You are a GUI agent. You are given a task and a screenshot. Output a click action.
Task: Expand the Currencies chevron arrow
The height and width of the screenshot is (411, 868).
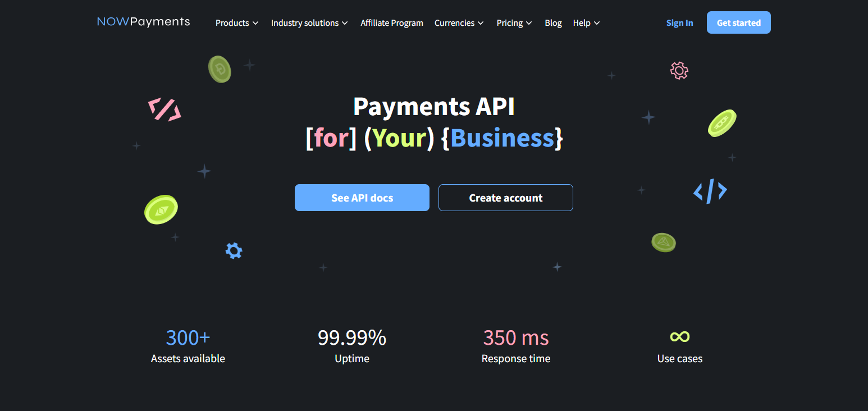pyautogui.click(x=481, y=23)
